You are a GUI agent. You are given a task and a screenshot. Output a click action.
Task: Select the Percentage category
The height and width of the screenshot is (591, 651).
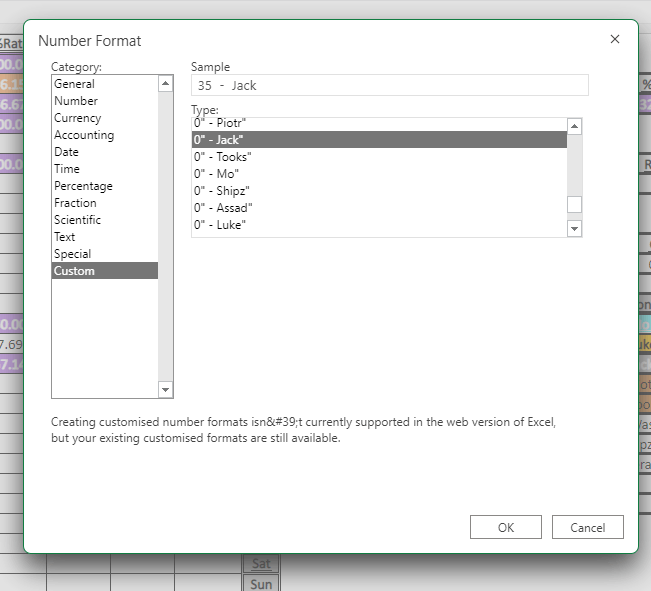tap(105, 186)
